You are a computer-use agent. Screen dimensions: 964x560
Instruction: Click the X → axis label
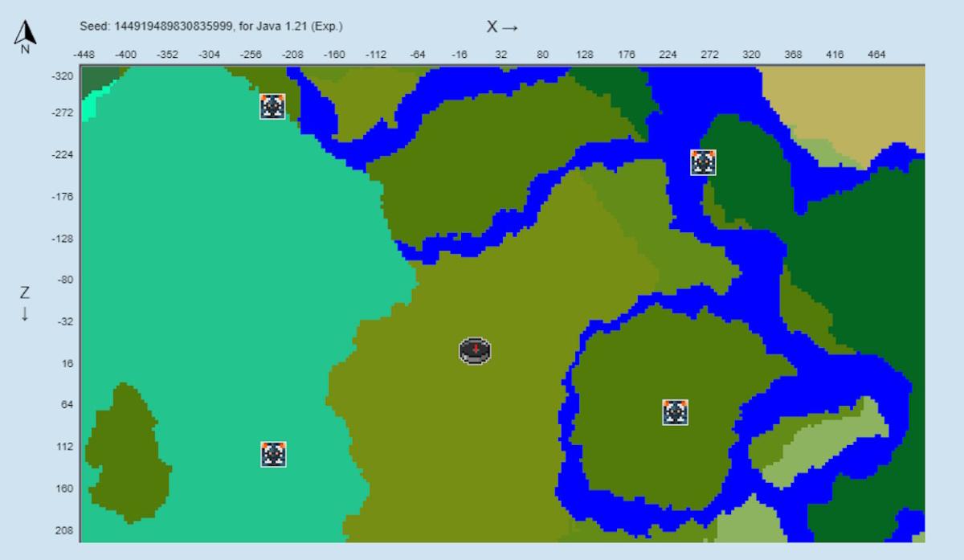pyautogui.click(x=502, y=27)
